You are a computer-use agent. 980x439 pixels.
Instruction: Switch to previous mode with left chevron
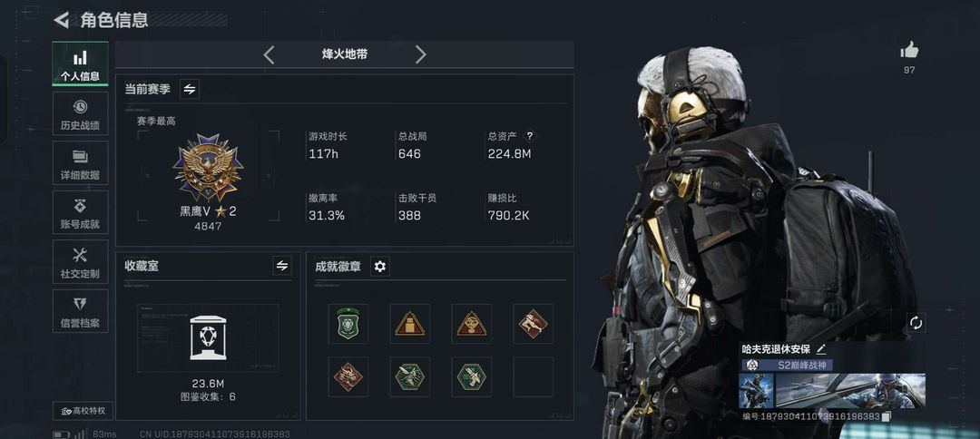[269, 54]
